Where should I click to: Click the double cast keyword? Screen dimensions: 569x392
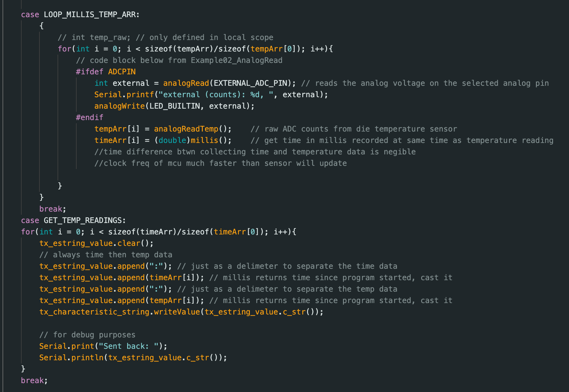[x=172, y=140]
